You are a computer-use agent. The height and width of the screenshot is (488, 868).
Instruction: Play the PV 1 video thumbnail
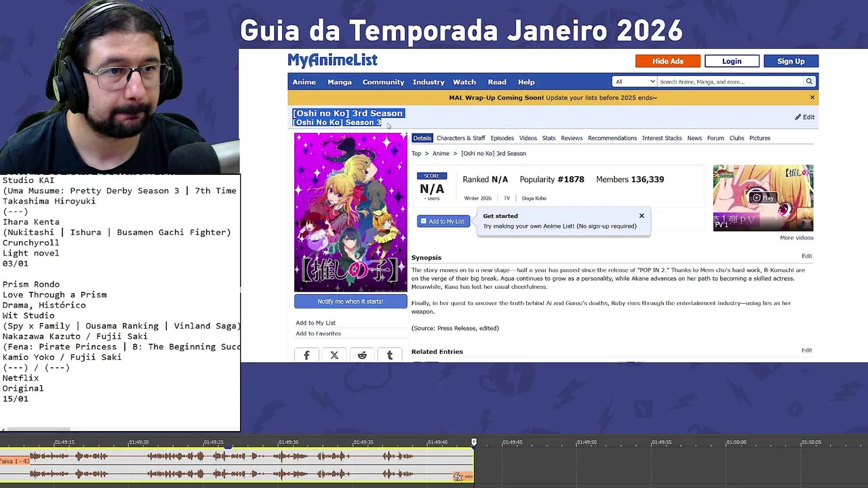point(763,198)
